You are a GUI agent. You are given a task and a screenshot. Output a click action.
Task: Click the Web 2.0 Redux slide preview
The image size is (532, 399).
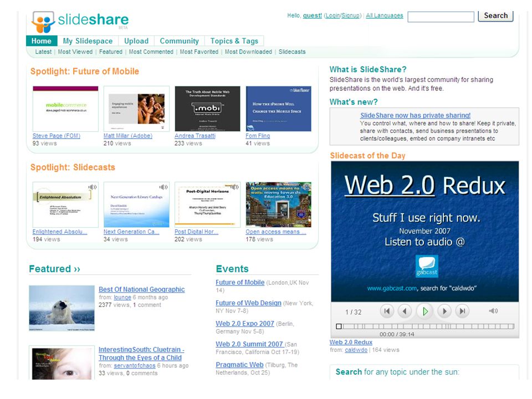click(x=425, y=232)
